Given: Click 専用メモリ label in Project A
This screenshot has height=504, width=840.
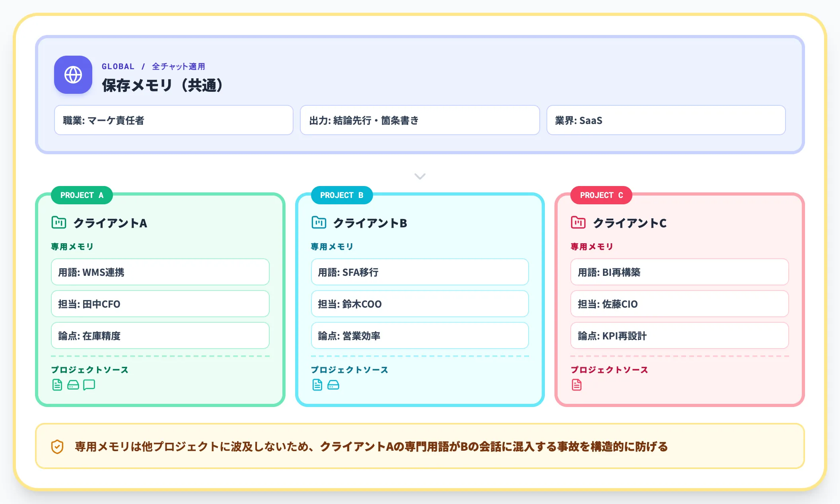Looking at the screenshot, I should point(72,246).
